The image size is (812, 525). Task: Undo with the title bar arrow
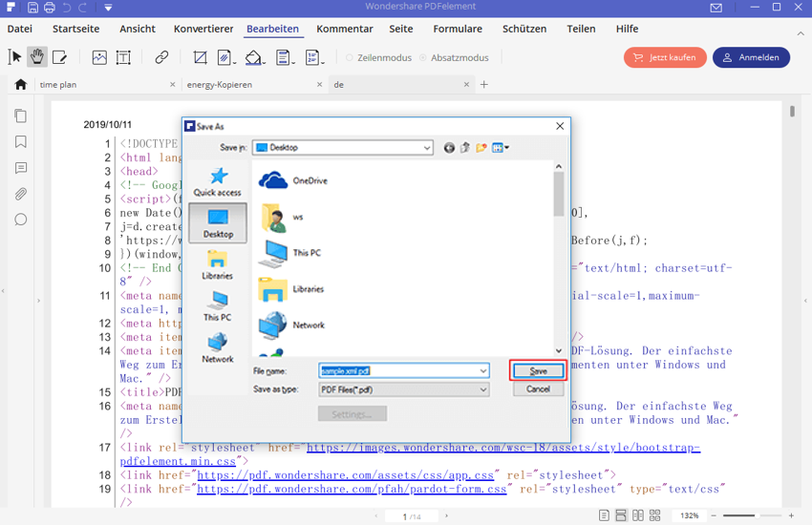[x=67, y=8]
